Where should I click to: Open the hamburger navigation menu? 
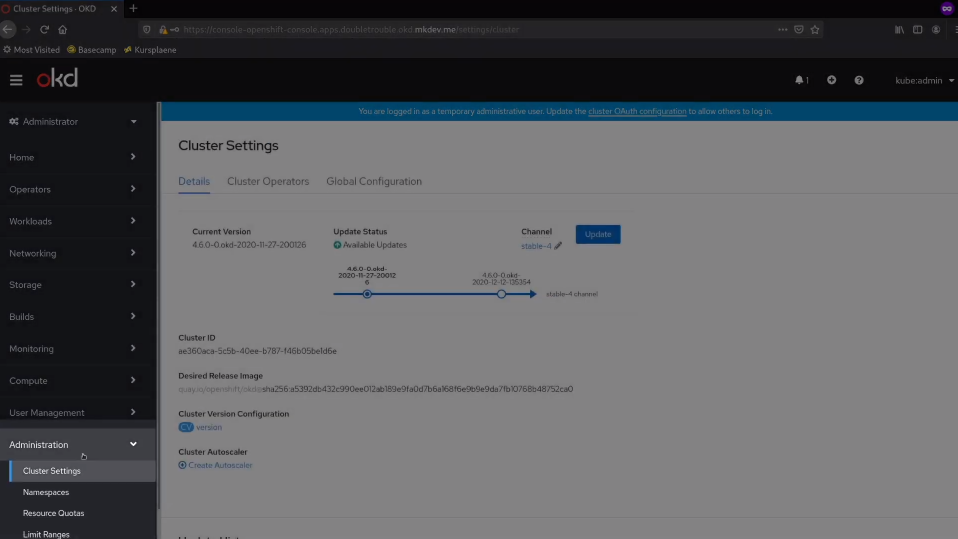[x=16, y=80]
